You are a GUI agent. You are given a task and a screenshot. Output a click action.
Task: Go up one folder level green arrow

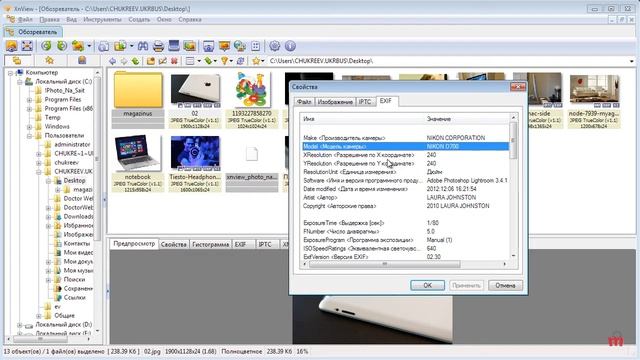pos(135,61)
